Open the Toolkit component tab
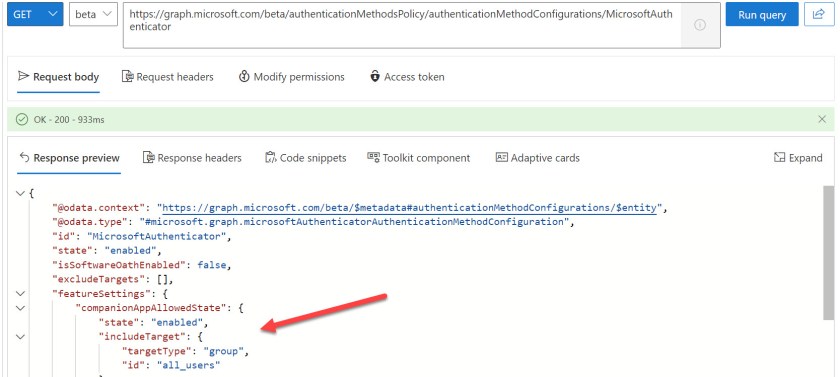840x377 pixels. 418,158
